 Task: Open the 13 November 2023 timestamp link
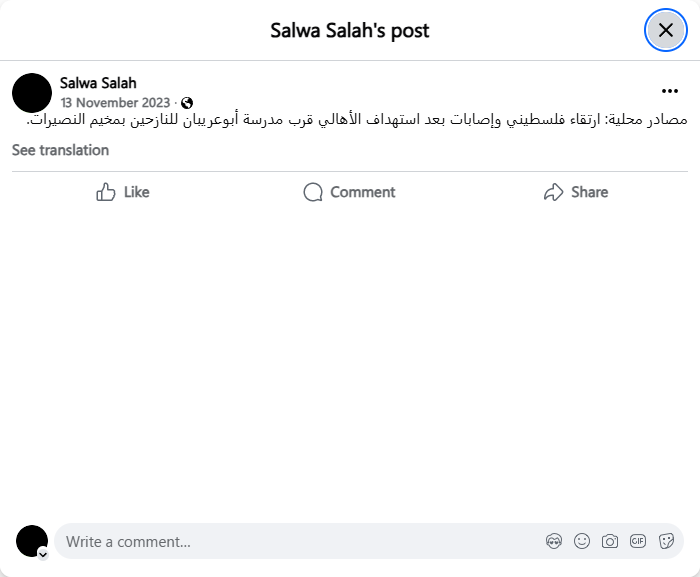(x=115, y=103)
